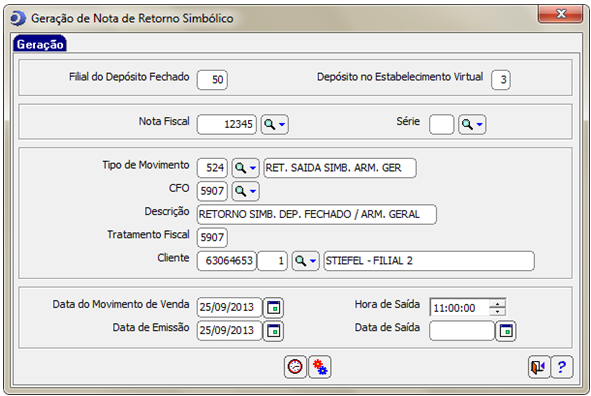This screenshot has width=591, height=396.
Task: Click the CFO code field
Action: point(212,191)
